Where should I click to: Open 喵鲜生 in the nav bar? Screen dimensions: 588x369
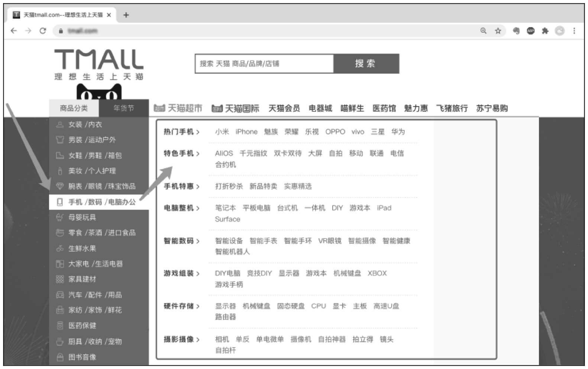(x=352, y=108)
